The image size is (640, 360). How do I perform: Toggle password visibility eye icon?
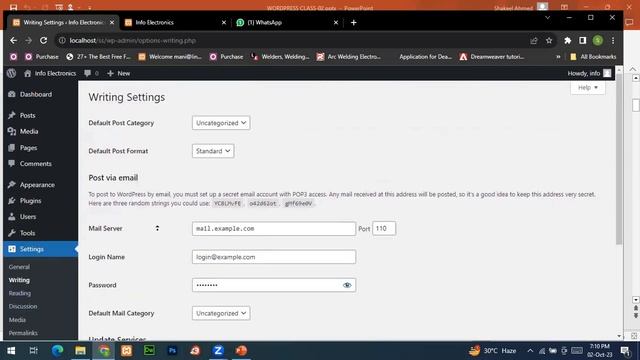[347, 285]
